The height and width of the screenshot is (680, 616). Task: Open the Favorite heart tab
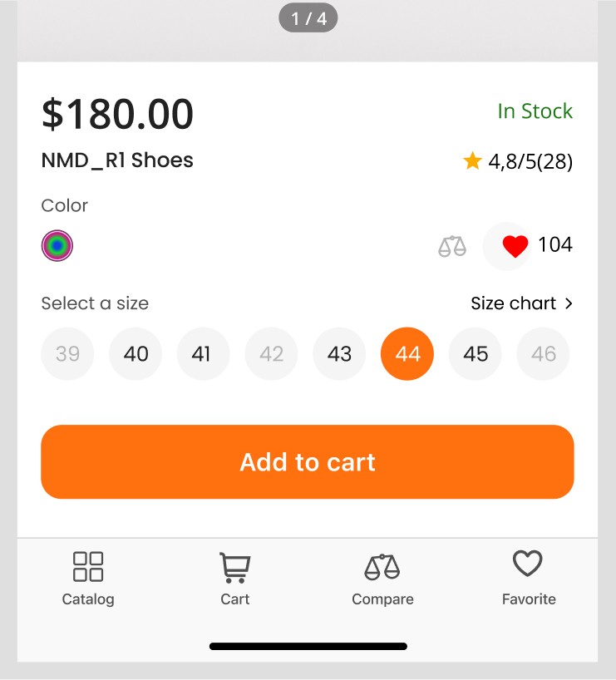[x=528, y=578]
